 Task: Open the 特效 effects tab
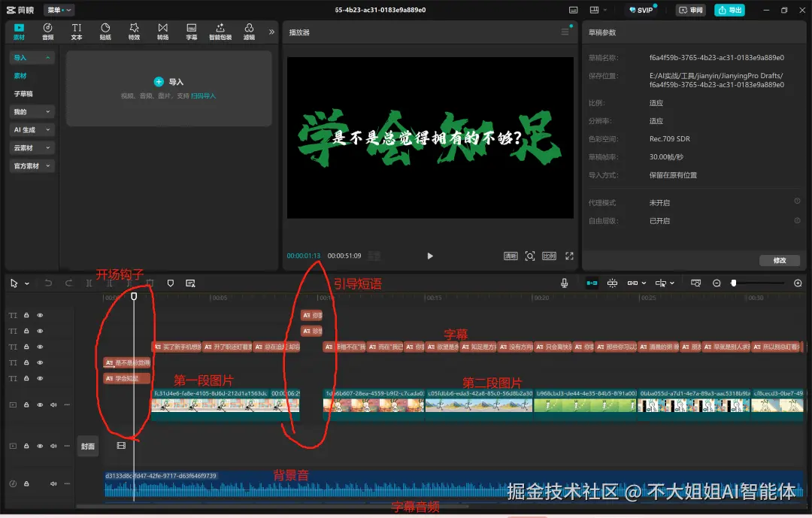[134, 32]
